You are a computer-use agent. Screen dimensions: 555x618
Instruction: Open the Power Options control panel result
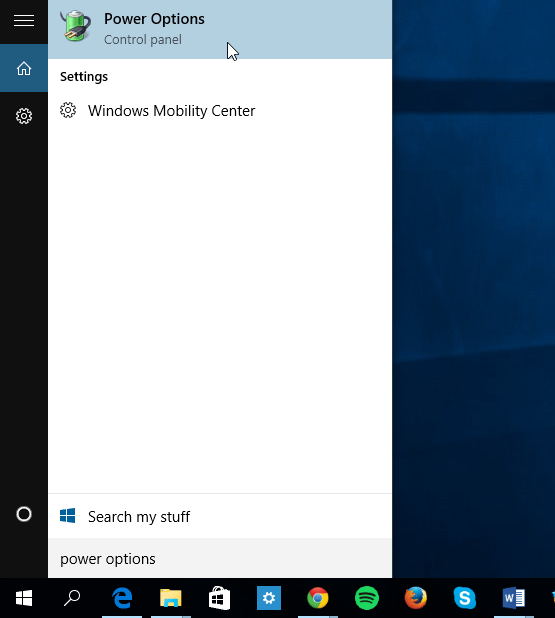[220, 29]
